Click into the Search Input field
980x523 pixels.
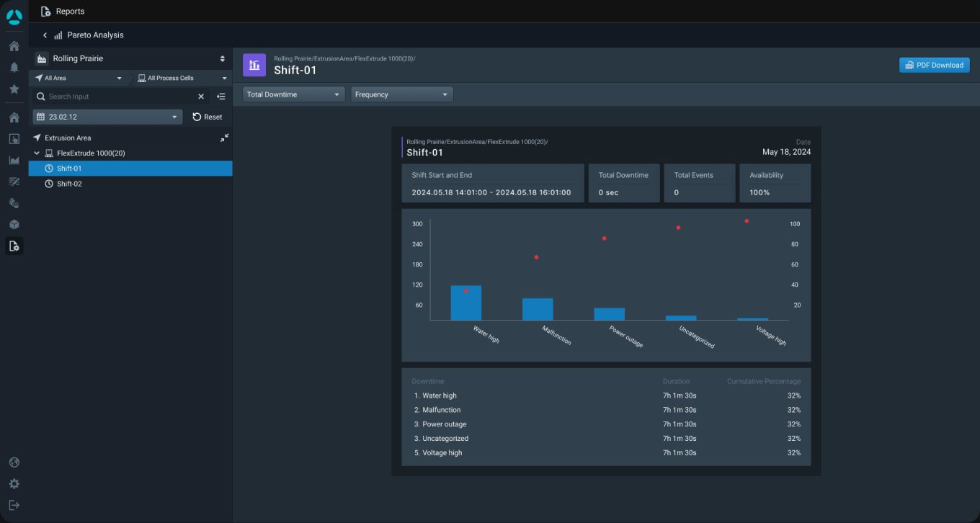[121, 97]
